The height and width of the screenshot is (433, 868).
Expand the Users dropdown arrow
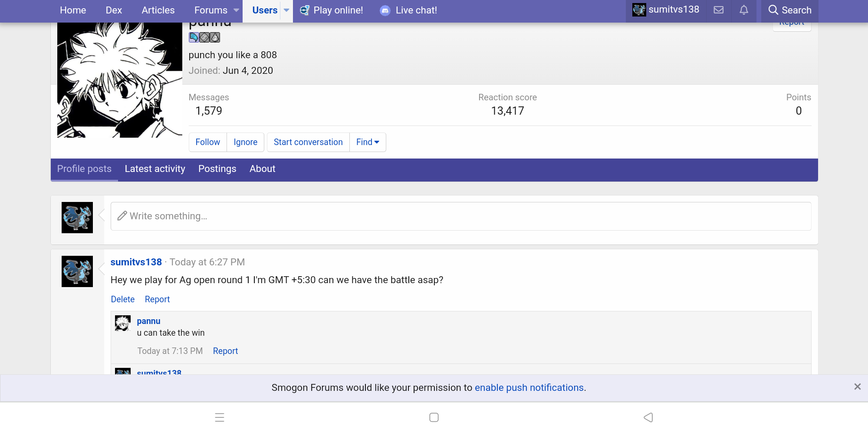click(x=286, y=10)
